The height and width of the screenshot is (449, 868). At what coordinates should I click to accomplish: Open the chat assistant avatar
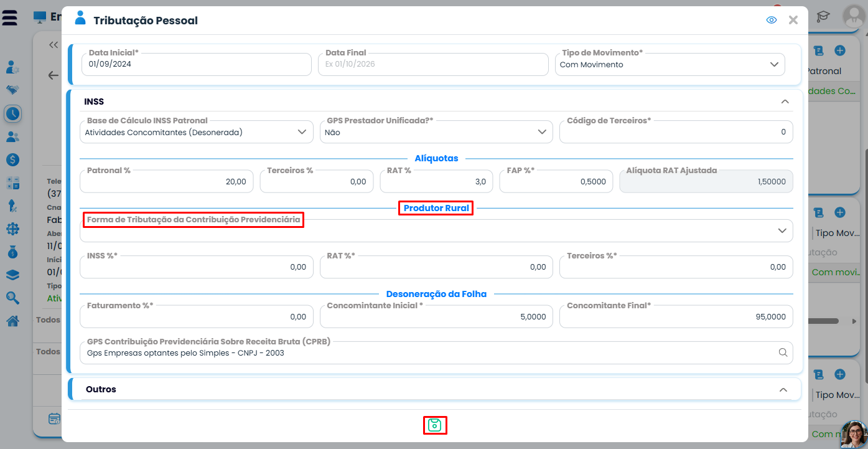854,435
